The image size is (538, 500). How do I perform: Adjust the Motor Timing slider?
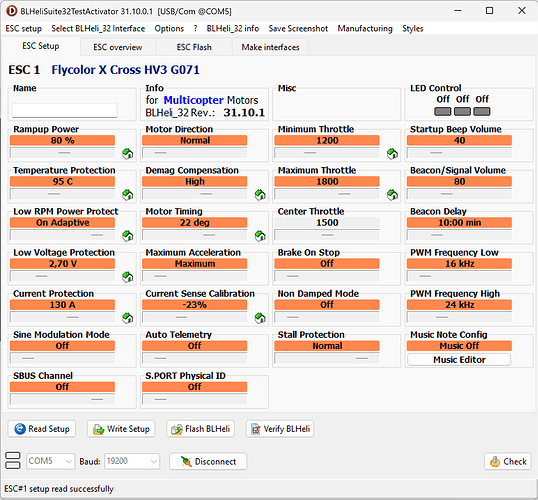tap(195, 235)
